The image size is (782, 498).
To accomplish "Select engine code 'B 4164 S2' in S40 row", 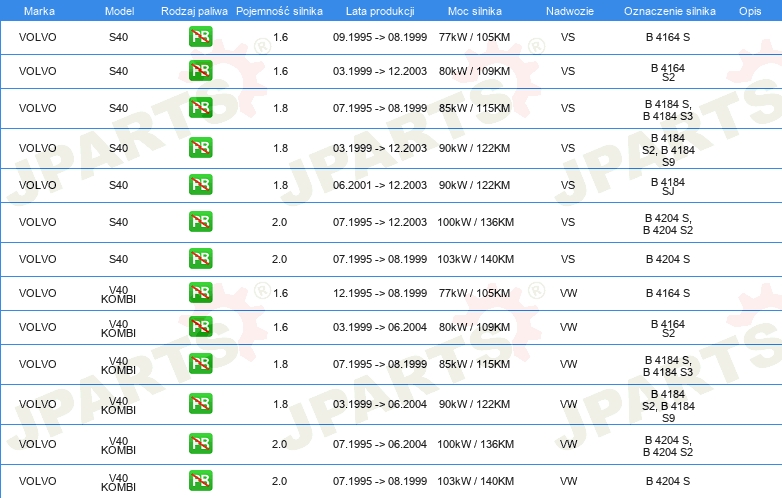I will tap(668, 72).
